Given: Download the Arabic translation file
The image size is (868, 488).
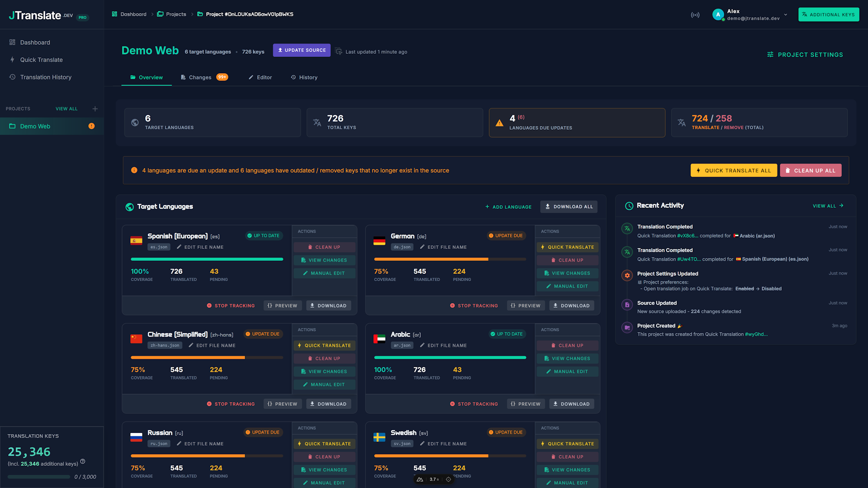Looking at the screenshot, I should [x=571, y=404].
